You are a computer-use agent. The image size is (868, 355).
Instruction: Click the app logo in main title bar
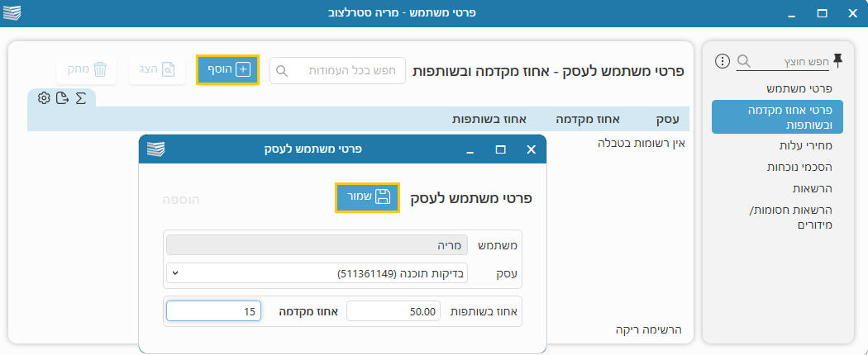pyautogui.click(x=13, y=13)
